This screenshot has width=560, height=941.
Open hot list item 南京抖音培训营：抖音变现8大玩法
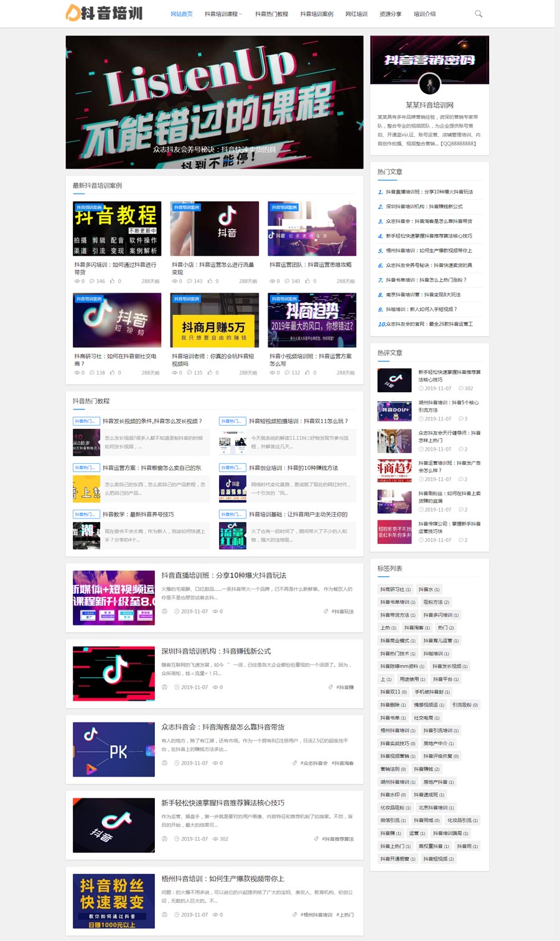423,294
